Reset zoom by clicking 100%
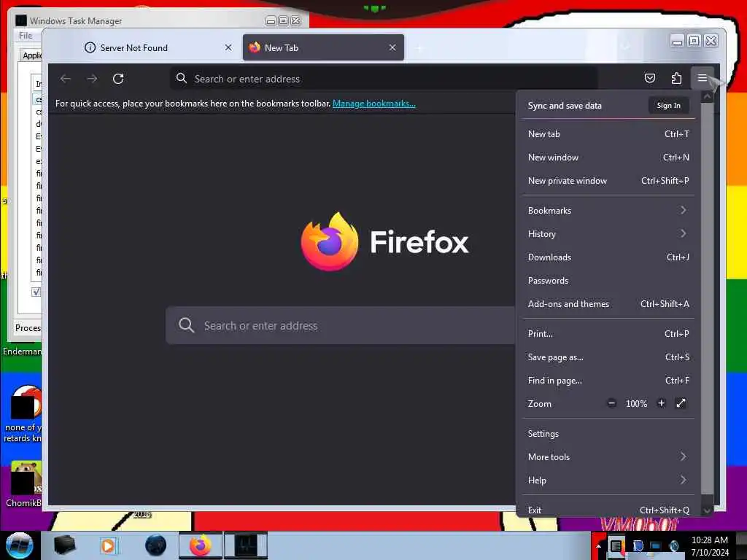Viewport: 747px width, 560px height. click(x=636, y=404)
